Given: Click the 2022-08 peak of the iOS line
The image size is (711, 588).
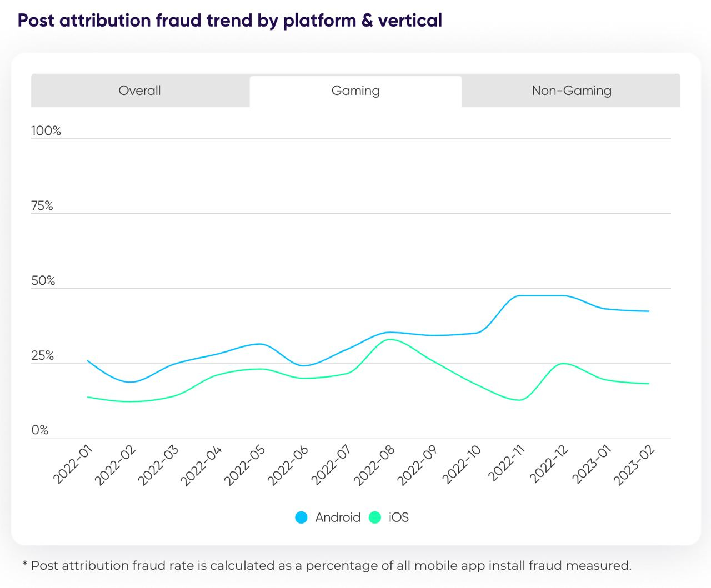Looking at the screenshot, I should click(x=390, y=339).
